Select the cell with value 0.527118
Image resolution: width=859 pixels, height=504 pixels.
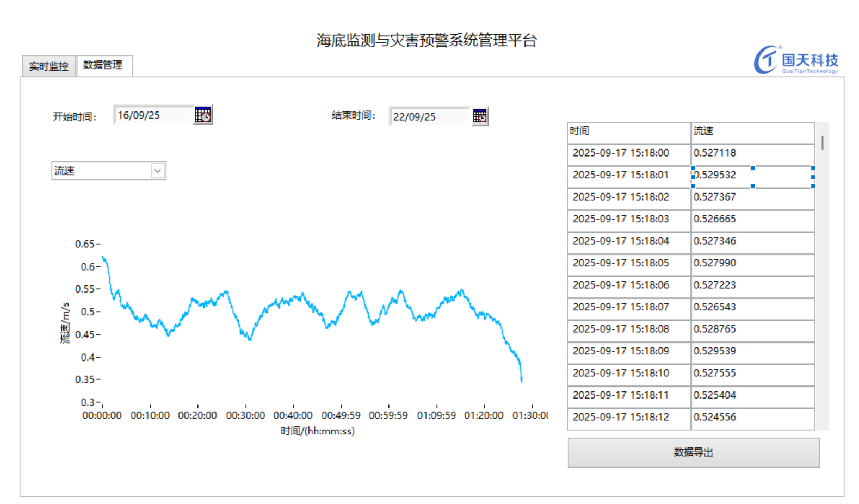752,153
